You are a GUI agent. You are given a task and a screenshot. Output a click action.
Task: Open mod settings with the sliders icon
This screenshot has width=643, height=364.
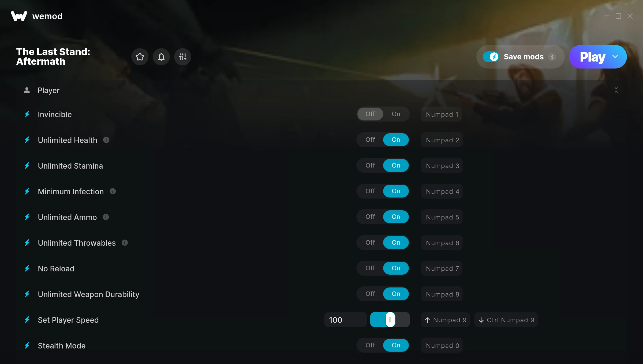point(183,57)
